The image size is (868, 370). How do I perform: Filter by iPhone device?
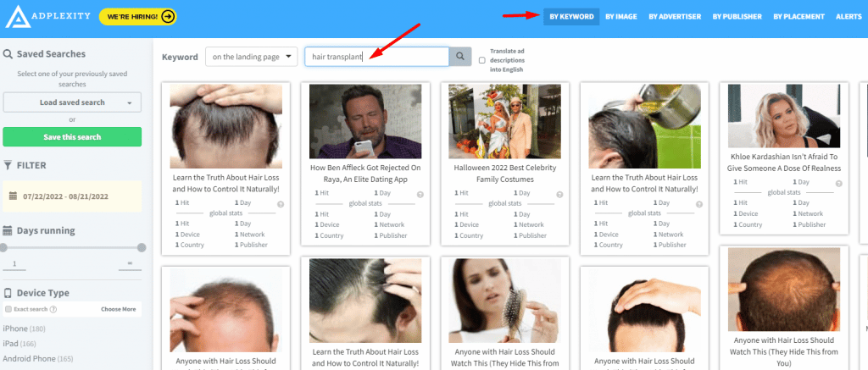tap(25, 329)
